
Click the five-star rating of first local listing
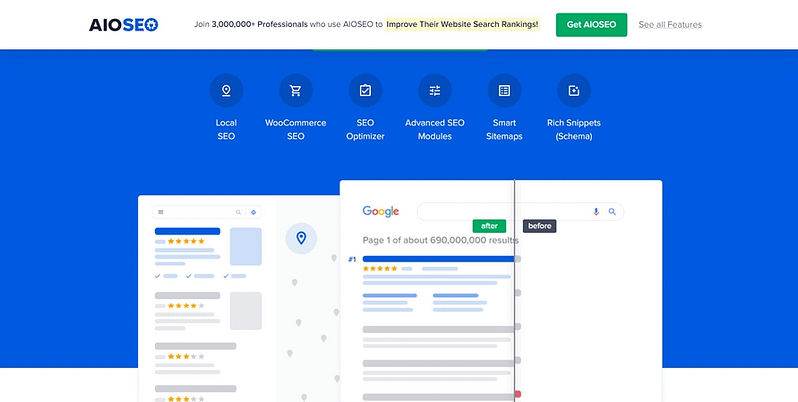coord(186,241)
